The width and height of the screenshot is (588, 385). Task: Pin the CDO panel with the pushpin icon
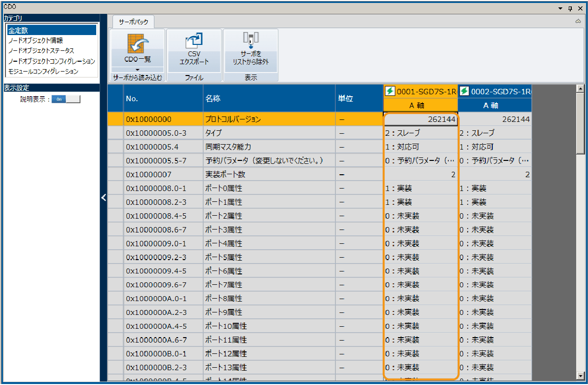(x=570, y=8)
